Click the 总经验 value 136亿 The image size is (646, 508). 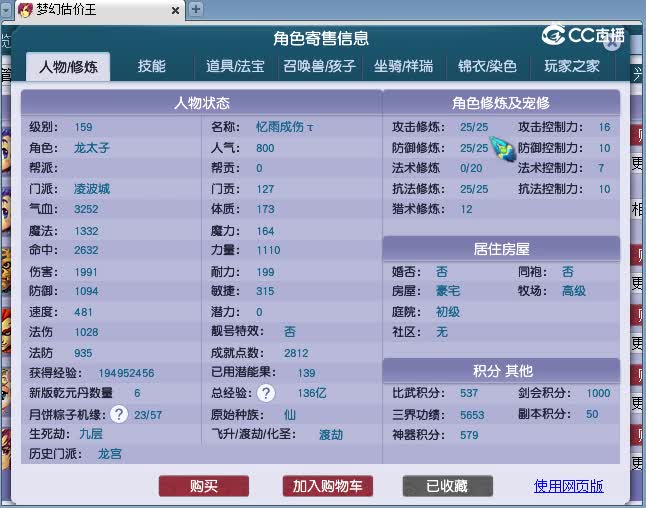[x=312, y=393]
